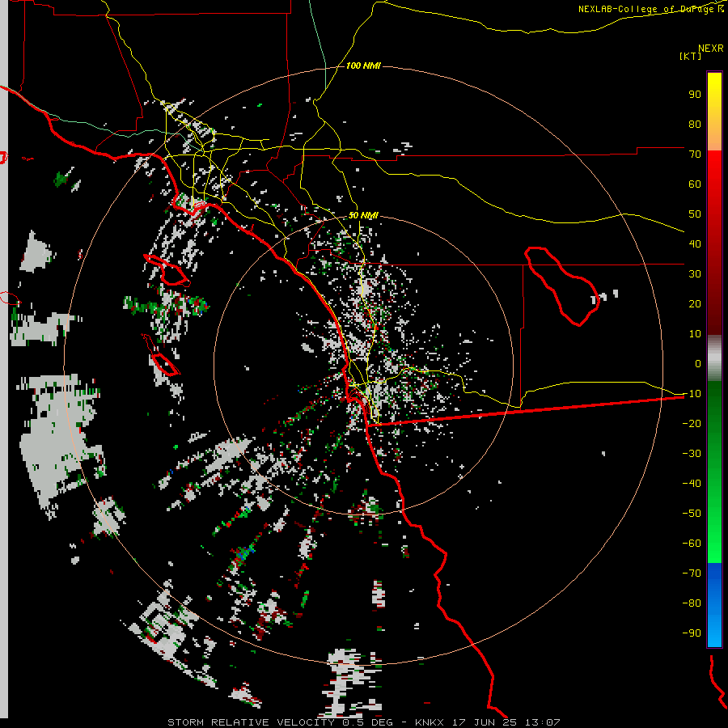This screenshot has width=728, height=728.
Task: Select the -30 knot scale label
Action: coord(692,453)
